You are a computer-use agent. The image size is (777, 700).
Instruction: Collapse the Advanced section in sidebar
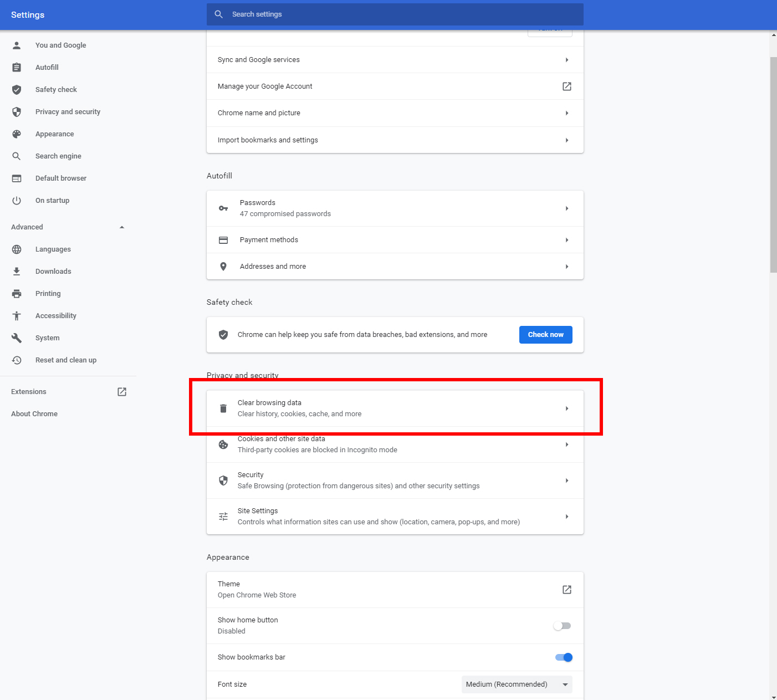point(122,227)
